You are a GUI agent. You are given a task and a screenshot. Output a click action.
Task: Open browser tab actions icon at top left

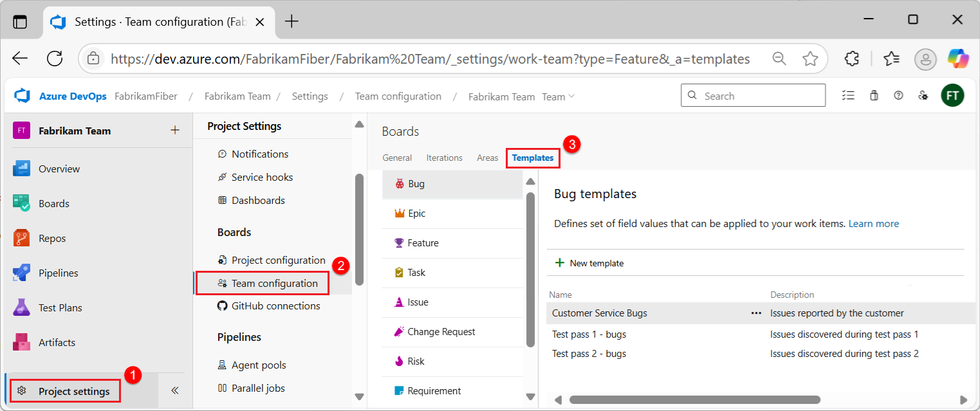click(x=21, y=21)
